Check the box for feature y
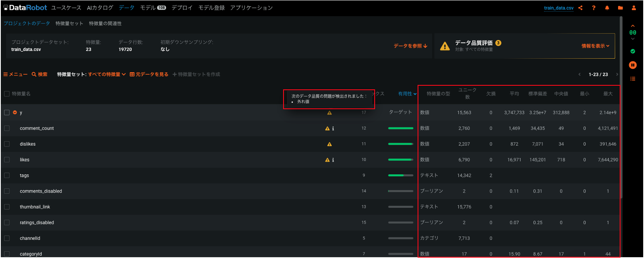644x258 pixels. [7, 112]
